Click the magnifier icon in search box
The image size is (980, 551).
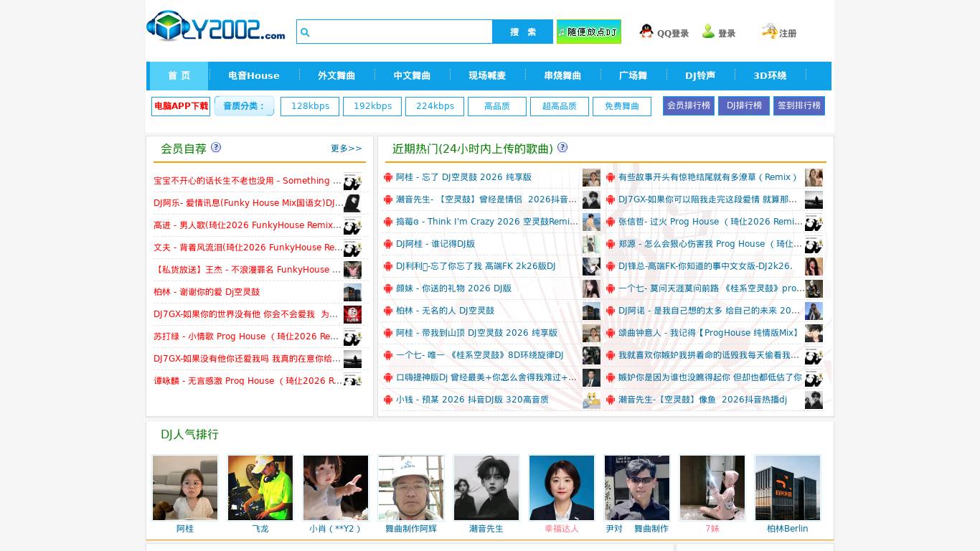pyautogui.click(x=305, y=32)
